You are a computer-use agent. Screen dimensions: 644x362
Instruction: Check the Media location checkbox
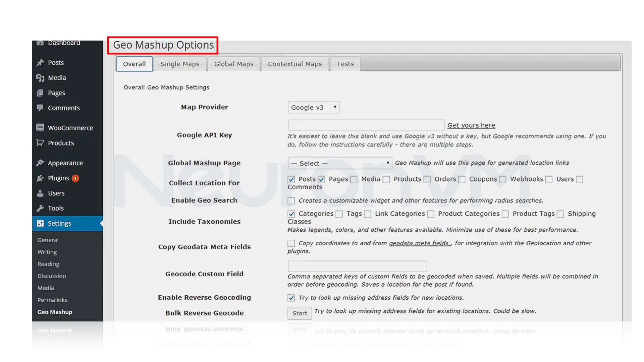(x=354, y=179)
